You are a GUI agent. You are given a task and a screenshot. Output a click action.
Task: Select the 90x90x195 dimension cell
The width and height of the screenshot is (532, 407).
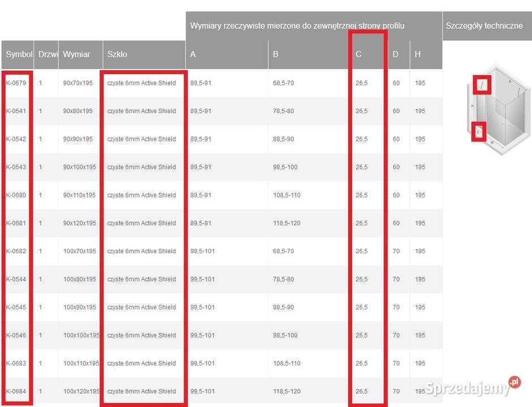point(79,139)
